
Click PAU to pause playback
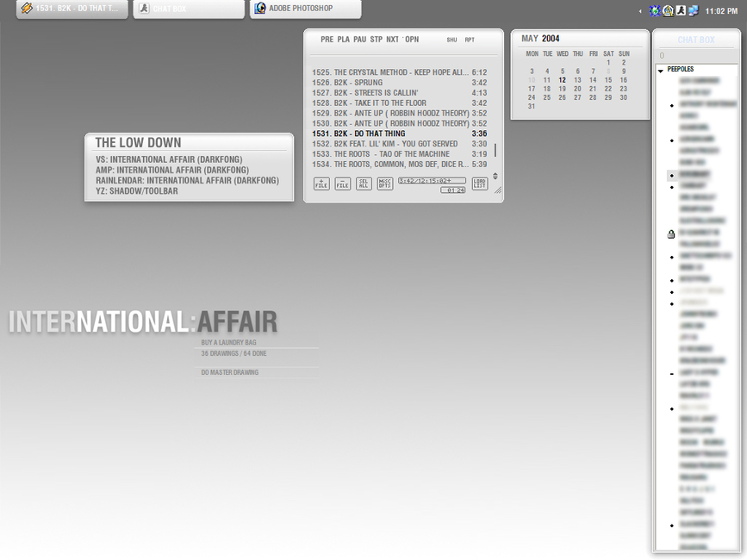(359, 40)
